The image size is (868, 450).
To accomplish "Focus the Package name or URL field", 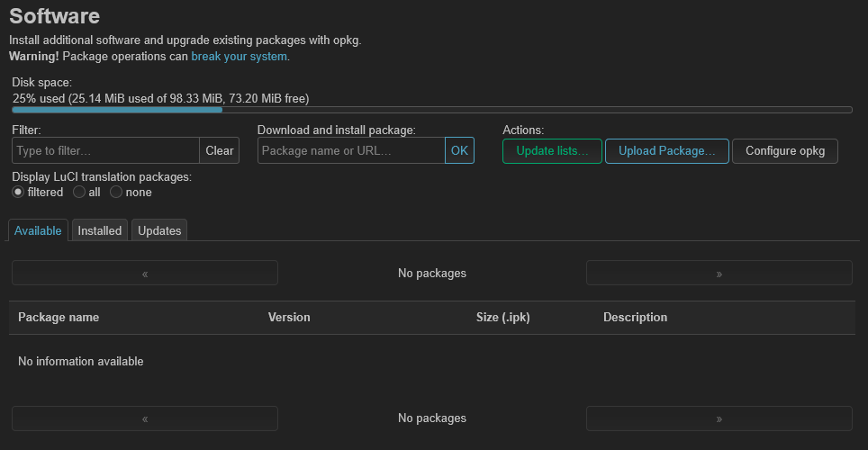I will [x=351, y=150].
